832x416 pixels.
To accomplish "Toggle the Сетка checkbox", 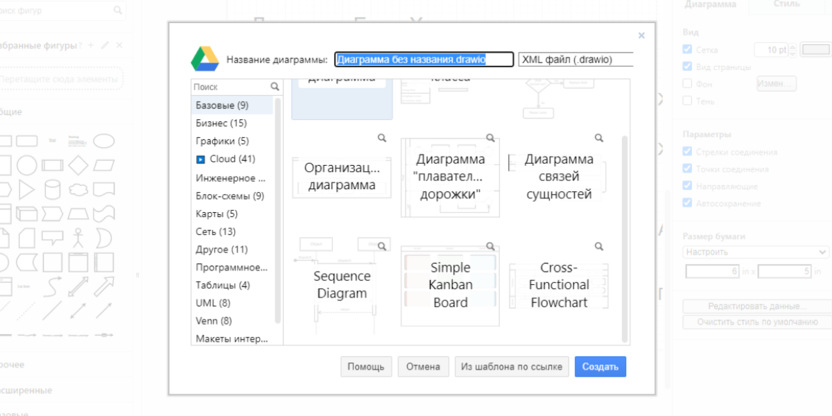I will 687,49.
